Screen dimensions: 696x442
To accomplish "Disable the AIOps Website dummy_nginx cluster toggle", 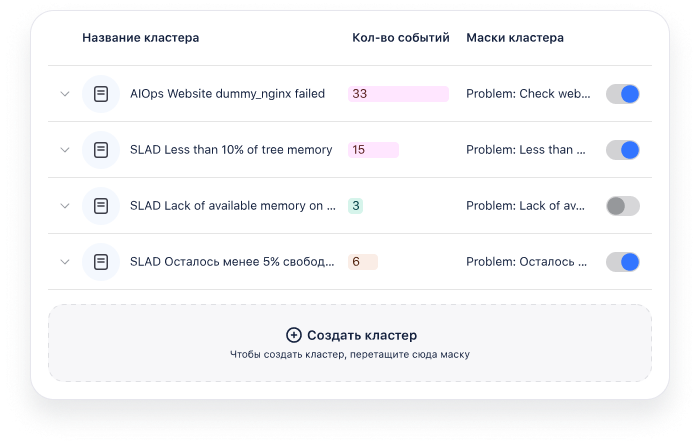I will pyautogui.click(x=623, y=94).
